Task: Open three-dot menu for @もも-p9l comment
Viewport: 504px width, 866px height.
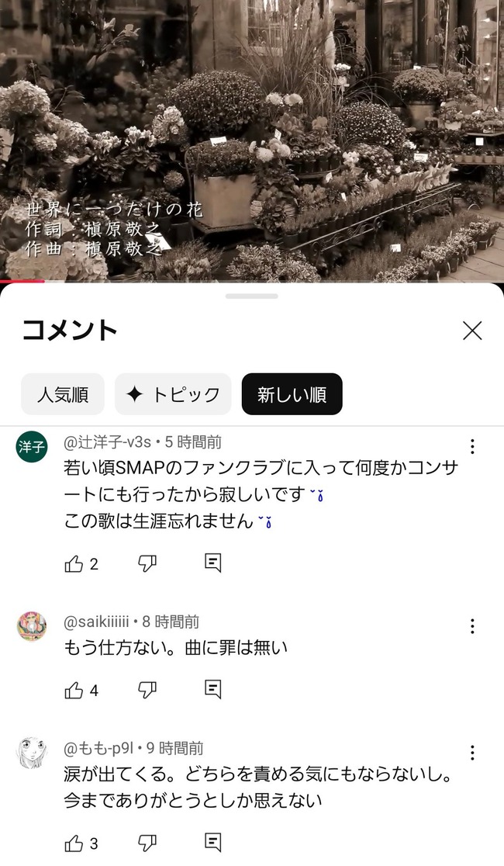Action: (472, 753)
